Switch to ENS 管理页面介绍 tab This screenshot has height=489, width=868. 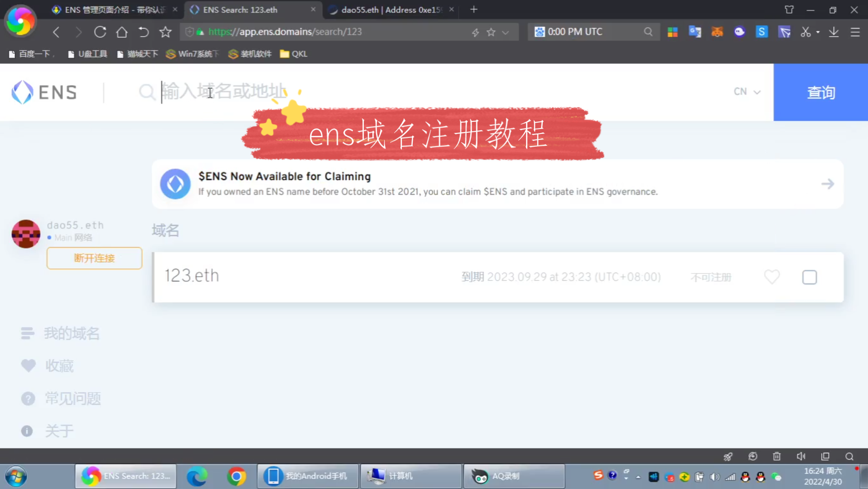[x=114, y=10]
